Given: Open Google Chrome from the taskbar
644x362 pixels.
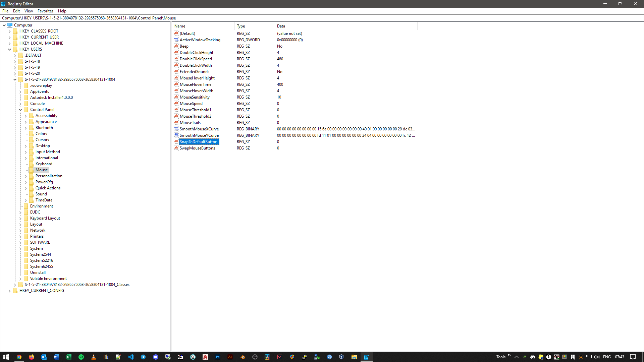Looking at the screenshot, I should (19, 357).
